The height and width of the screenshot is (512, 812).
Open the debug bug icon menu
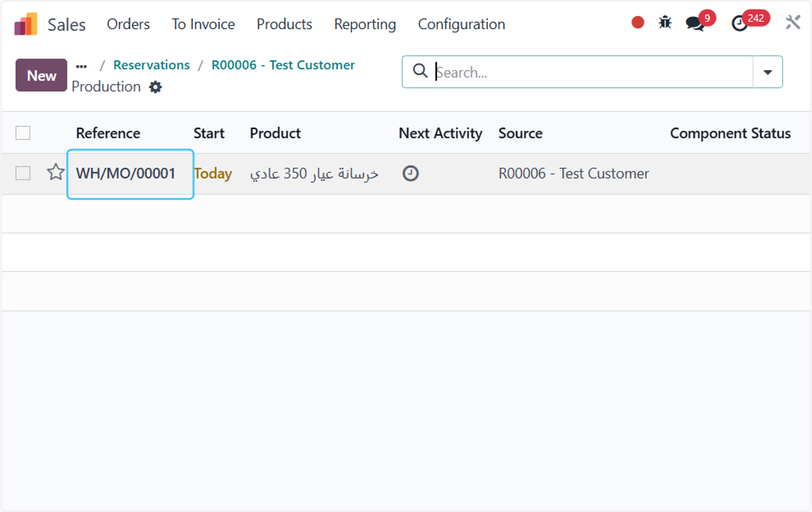coord(665,22)
